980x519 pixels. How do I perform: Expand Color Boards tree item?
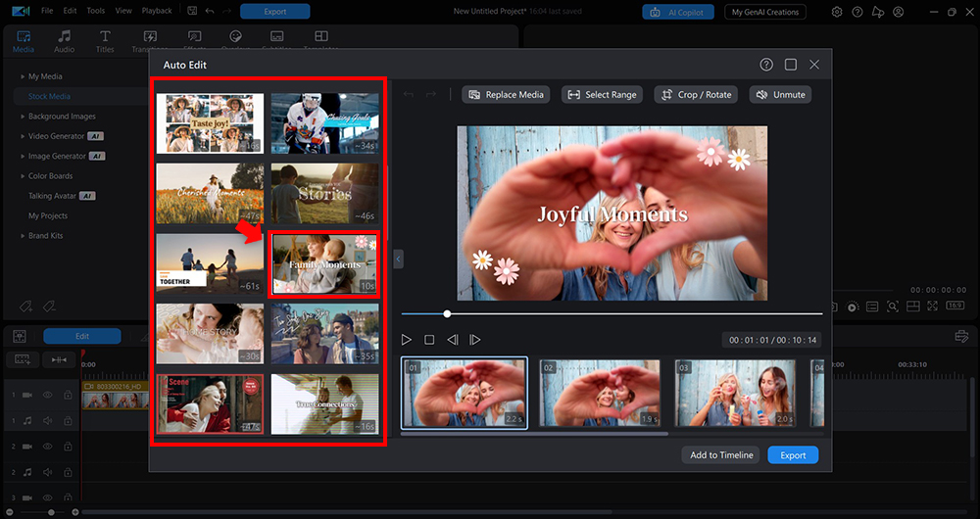[24, 176]
